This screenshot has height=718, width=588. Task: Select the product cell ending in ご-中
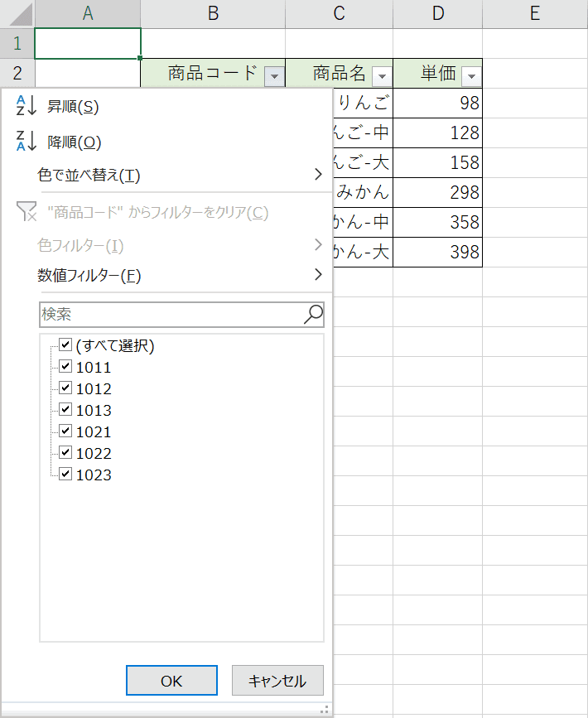pyautogui.click(x=363, y=133)
